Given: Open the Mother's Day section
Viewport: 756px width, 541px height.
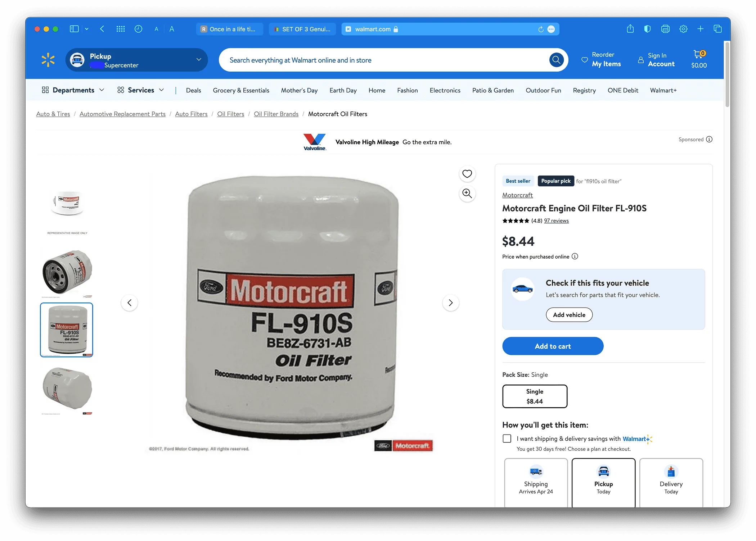Looking at the screenshot, I should [x=299, y=90].
